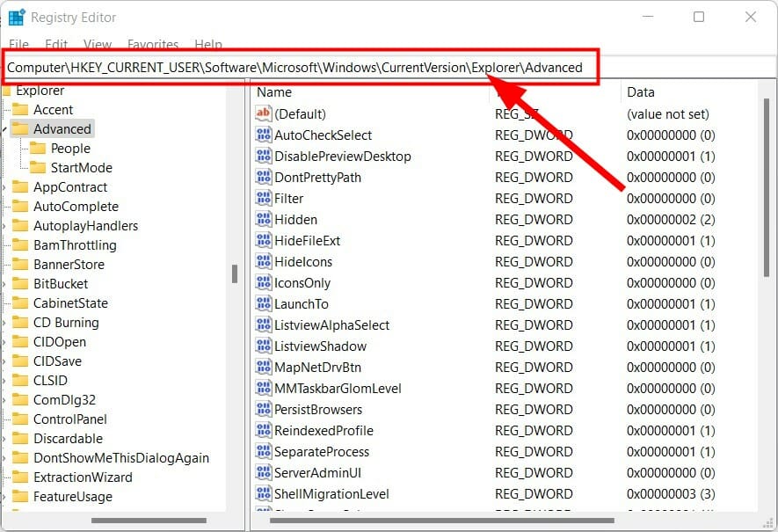778x532 pixels.
Task: Click the ShellMigrationLevel value icon
Action: [264, 493]
